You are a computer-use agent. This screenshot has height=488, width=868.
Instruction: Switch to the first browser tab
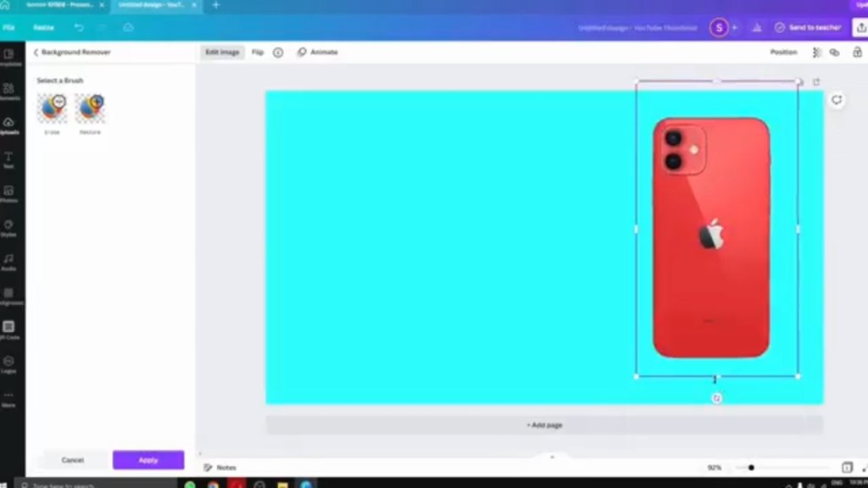tap(60, 4)
